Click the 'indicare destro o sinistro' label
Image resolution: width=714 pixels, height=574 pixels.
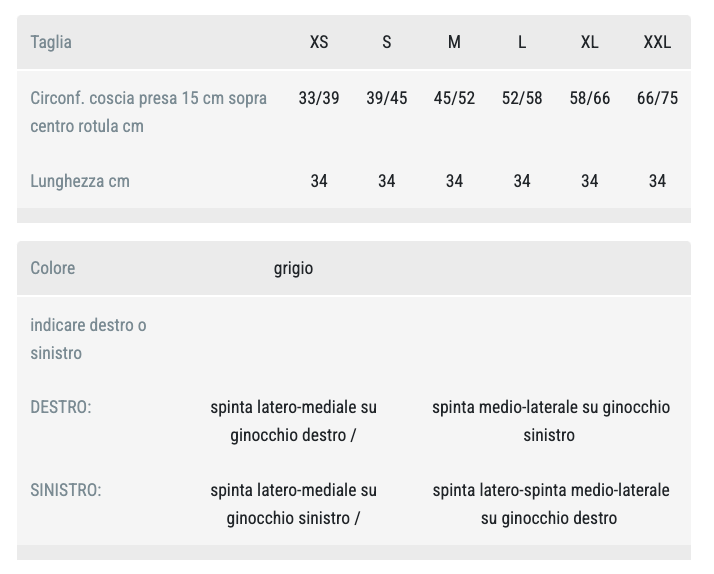[88, 339]
